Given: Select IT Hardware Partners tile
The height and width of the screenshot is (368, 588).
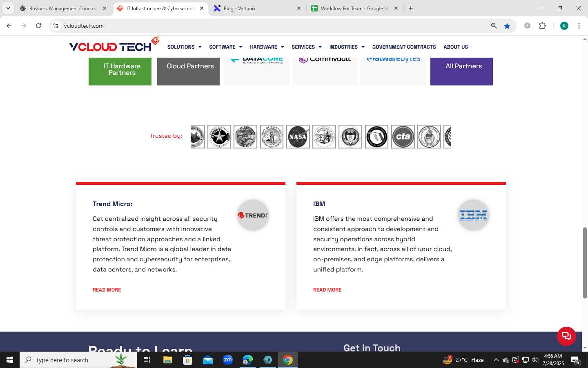Looking at the screenshot, I should click(x=120, y=72).
